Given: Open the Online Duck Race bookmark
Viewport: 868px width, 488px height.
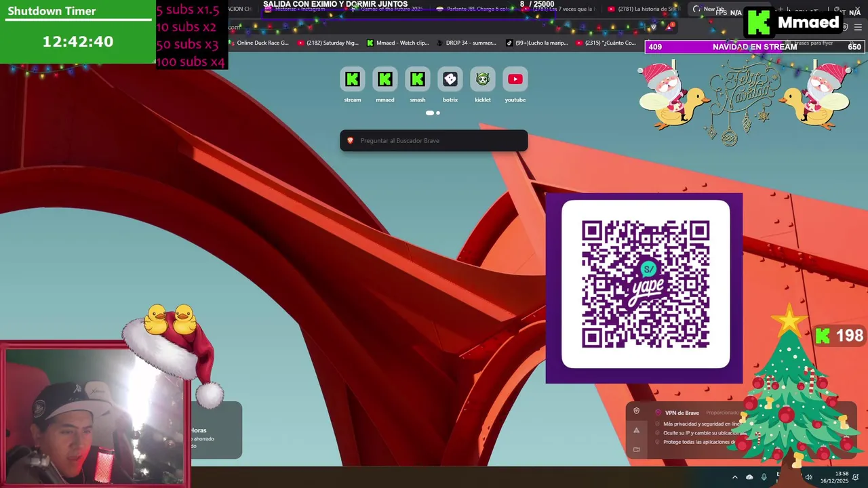Looking at the screenshot, I should coord(258,43).
